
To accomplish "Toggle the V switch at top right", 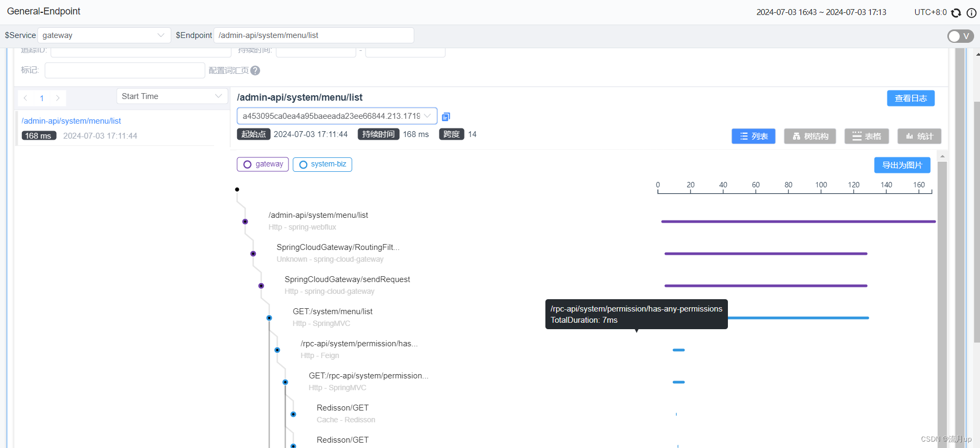I will (x=960, y=36).
